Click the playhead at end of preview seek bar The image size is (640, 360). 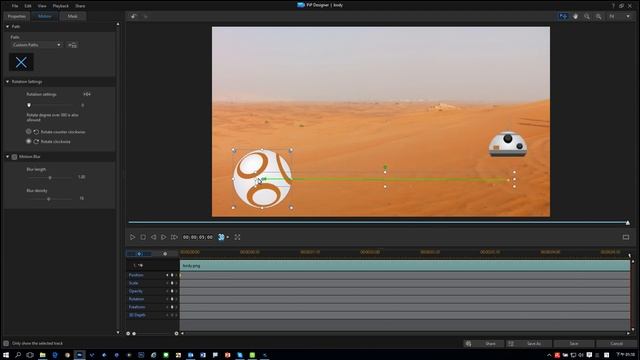coord(628,223)
